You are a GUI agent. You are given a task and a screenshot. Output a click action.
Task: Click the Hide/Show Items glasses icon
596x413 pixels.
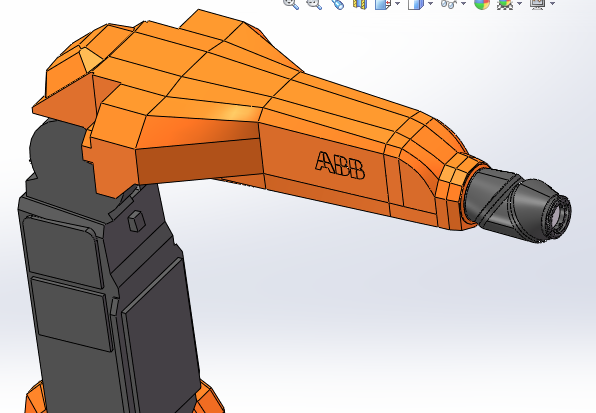click(449, 3)
